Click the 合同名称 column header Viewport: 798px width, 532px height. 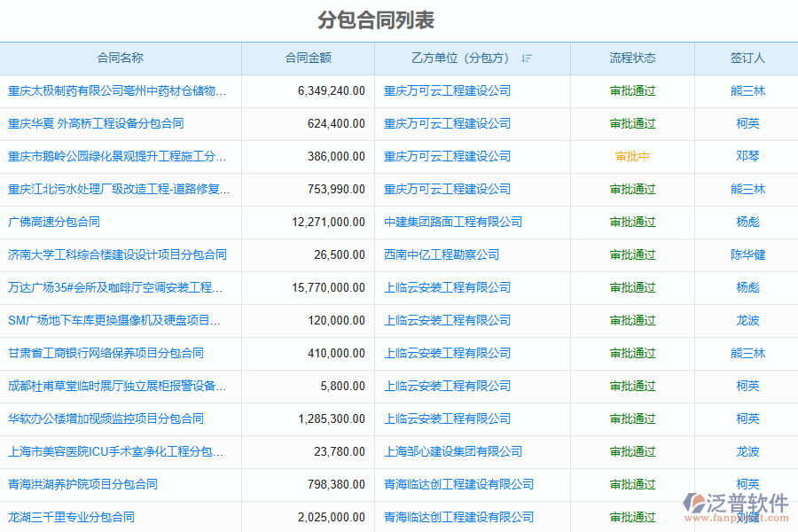(121, 59)
